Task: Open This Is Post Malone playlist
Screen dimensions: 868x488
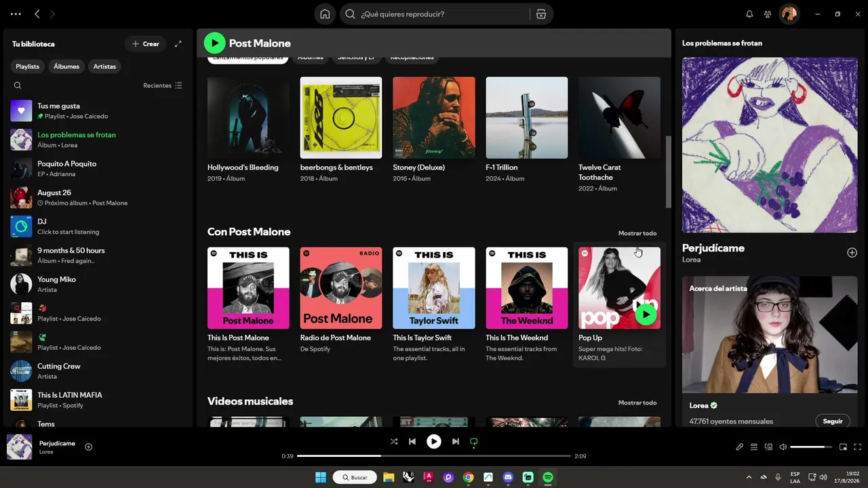Action: tap(248, 305)
